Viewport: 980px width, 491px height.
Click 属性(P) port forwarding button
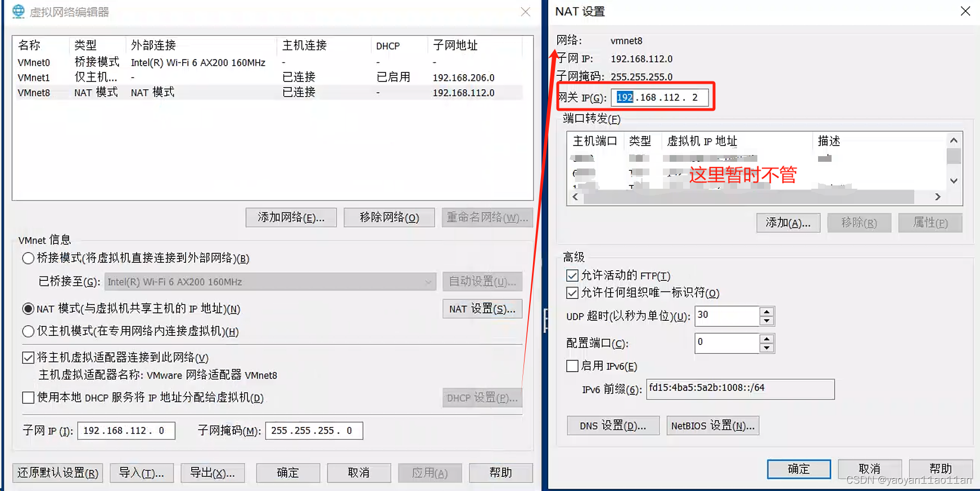(930, 223)
